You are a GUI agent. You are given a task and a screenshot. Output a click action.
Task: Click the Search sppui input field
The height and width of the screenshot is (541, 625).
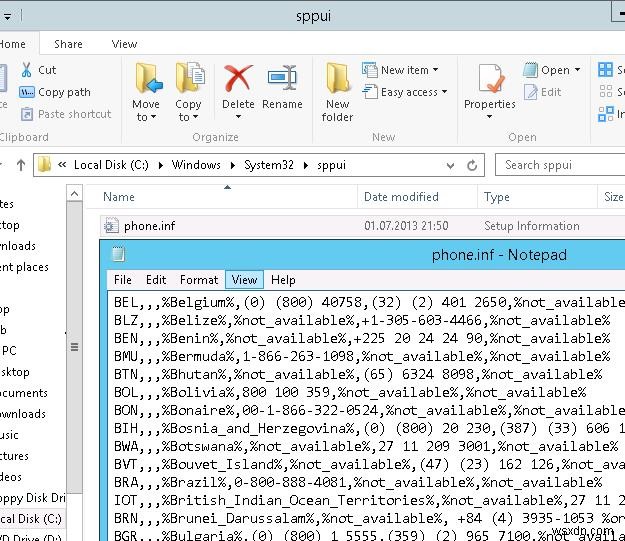(x=560, y=165)
